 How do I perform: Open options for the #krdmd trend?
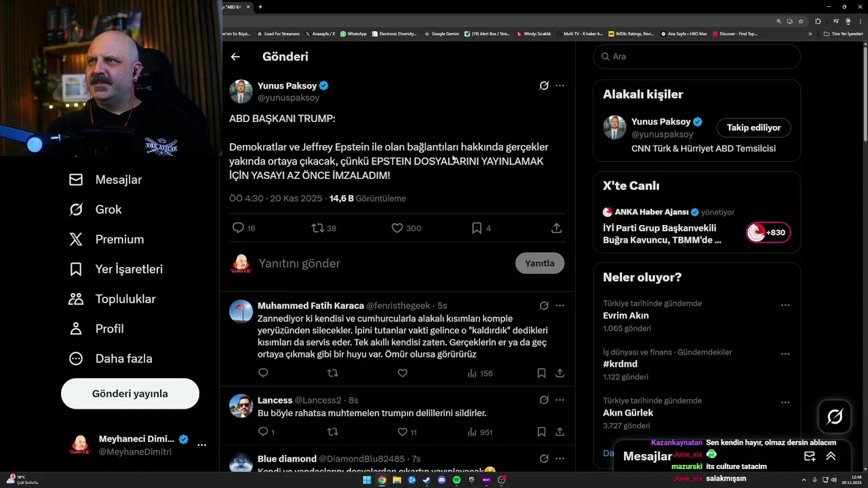pyautogui.click(x=785, y=354)
